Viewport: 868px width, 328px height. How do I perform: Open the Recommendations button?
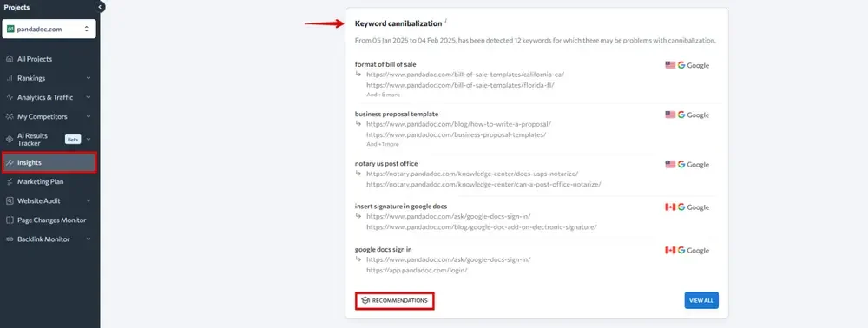395,300
